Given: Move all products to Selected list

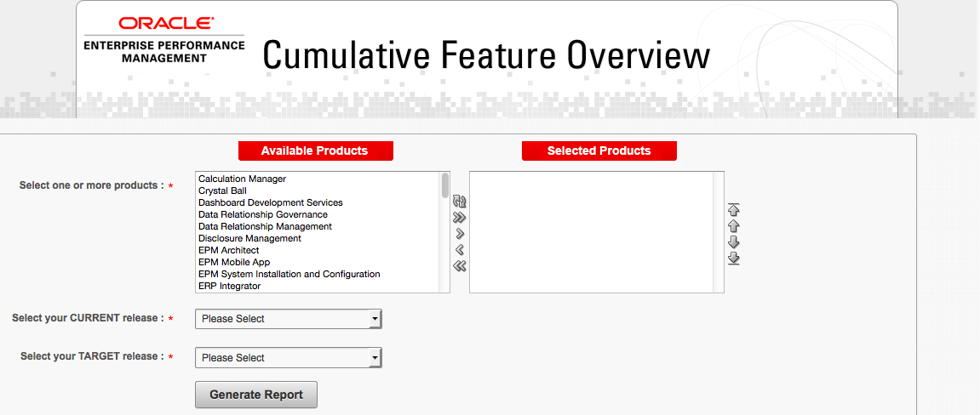Looking at the screenshot, I should click(x=460, y=218).
